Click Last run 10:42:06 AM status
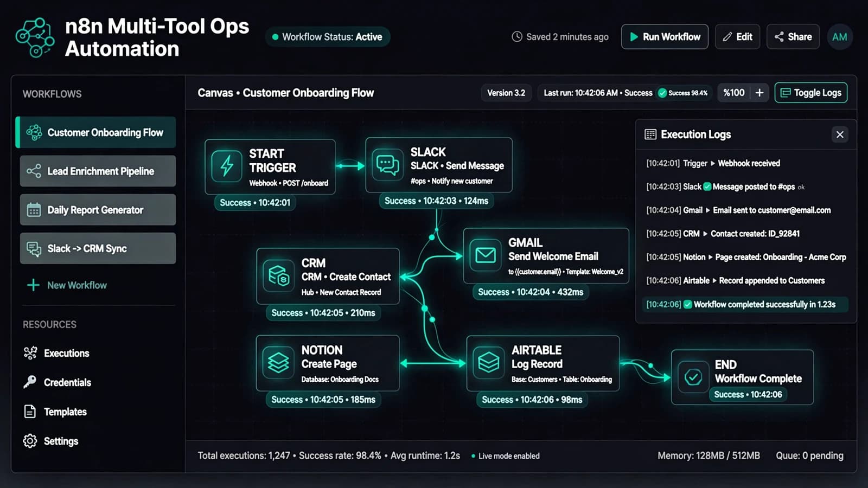This screenshot has width=868, height=488. (x=598, y=93)
